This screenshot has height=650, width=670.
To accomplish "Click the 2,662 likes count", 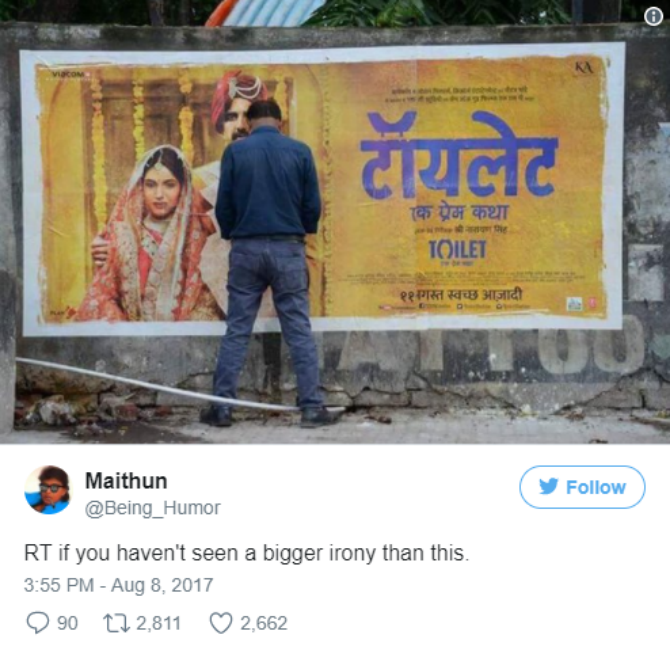I will [x=264, y=623].
